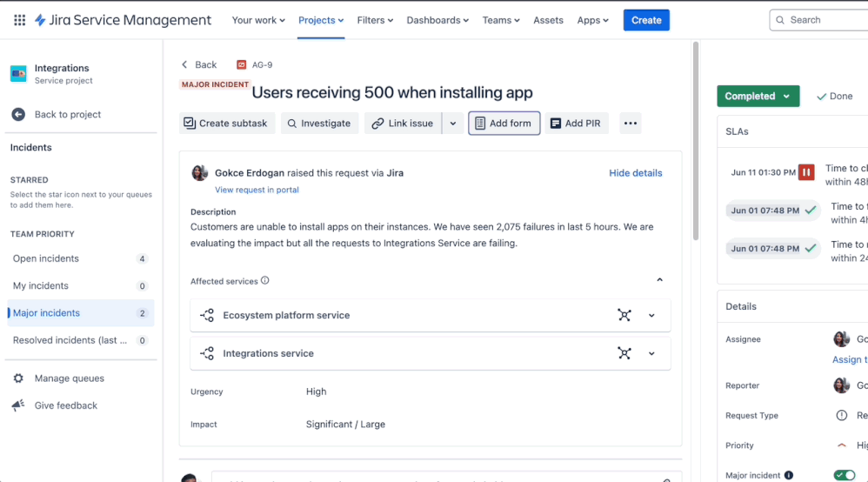
Task: Go back with the Back link
Action: pos(199,65)
